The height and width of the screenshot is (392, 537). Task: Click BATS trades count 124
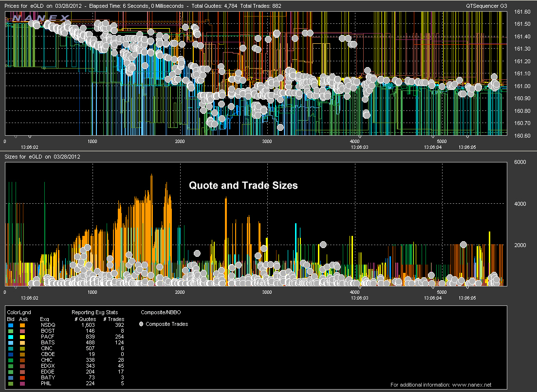pos(120,342)
